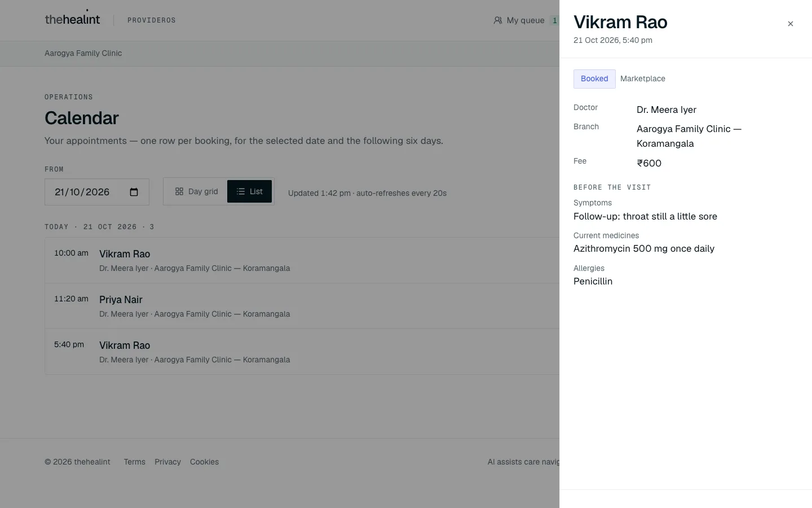Open the Terms link
The width and height of the screenshot is (812, 508).
135,462
